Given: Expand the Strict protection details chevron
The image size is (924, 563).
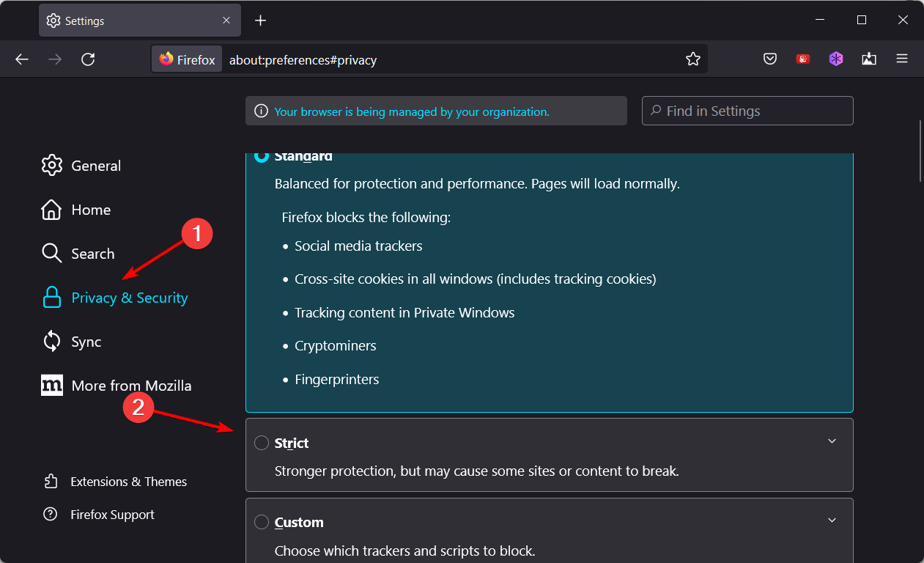Looking at the screenshot, I should click(832, 441).
